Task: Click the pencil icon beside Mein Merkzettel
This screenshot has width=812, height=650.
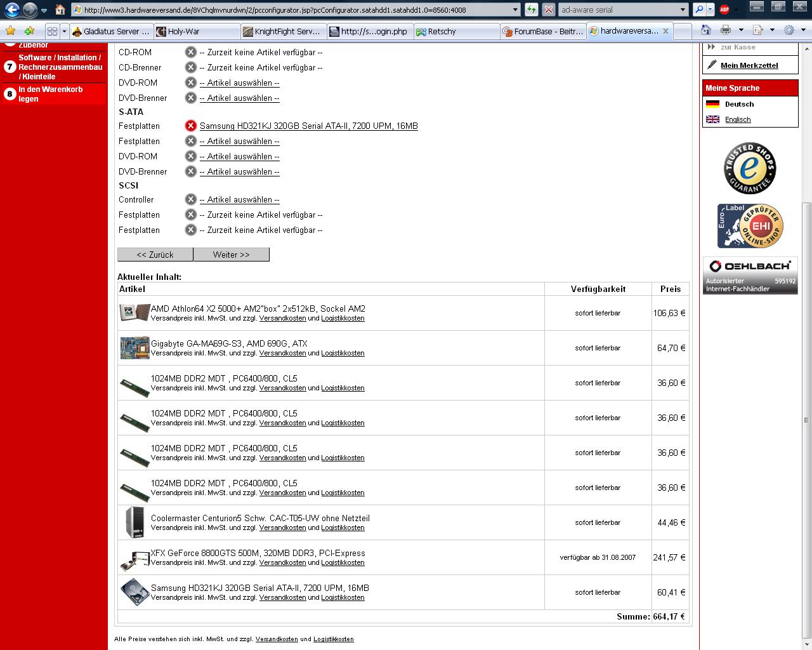Action: coord(712,65)
